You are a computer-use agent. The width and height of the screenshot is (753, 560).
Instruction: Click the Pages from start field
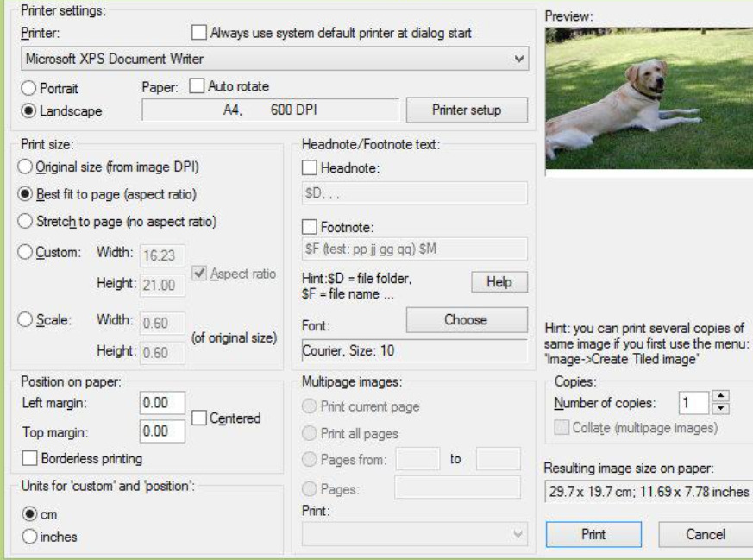click(417, 459)
